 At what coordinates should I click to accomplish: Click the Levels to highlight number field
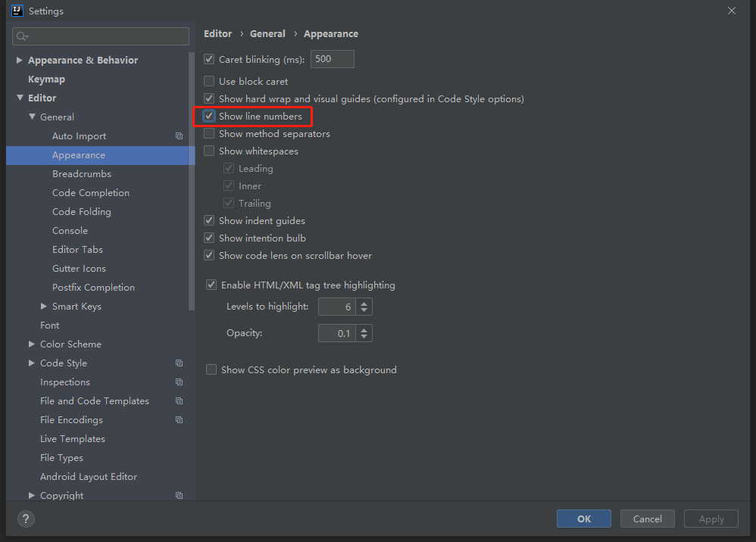(x=337, y=307)
